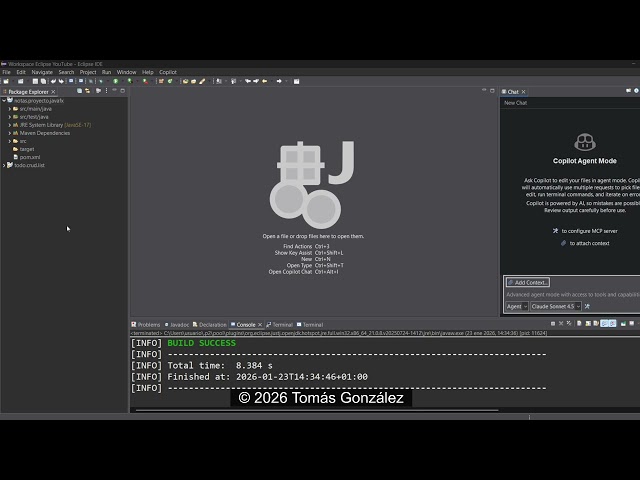Click Pin Console green icon

pyautogui.click(x=623, y=324)
